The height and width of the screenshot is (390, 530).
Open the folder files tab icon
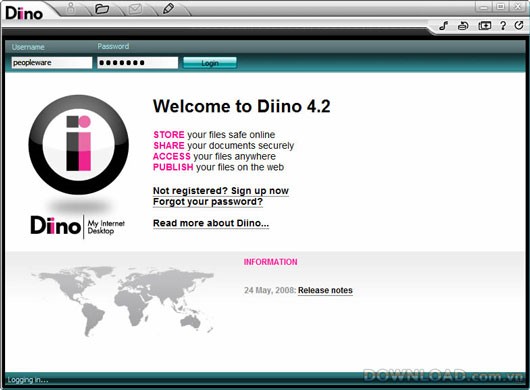coord(102,8)
